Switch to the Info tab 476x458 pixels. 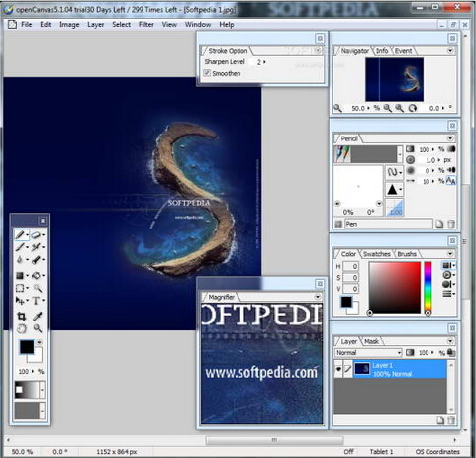[382, 51]
